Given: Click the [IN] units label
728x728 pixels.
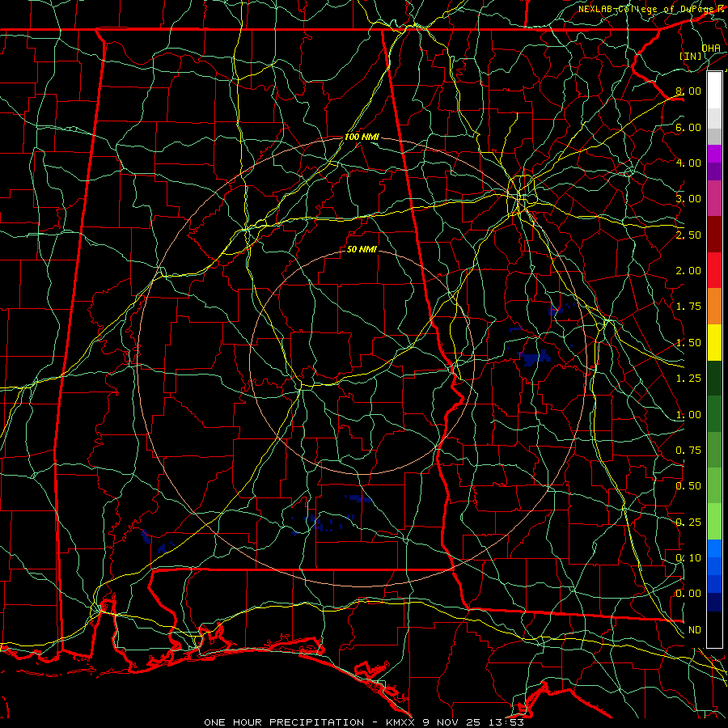Looking at the screenshot, I should pos(691,56).
